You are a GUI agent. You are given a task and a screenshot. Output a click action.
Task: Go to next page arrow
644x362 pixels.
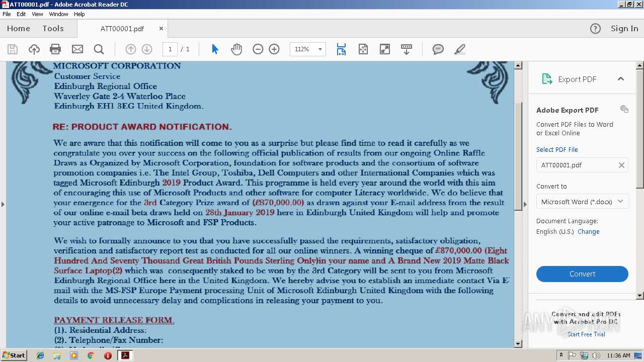(x=147, y=49)
